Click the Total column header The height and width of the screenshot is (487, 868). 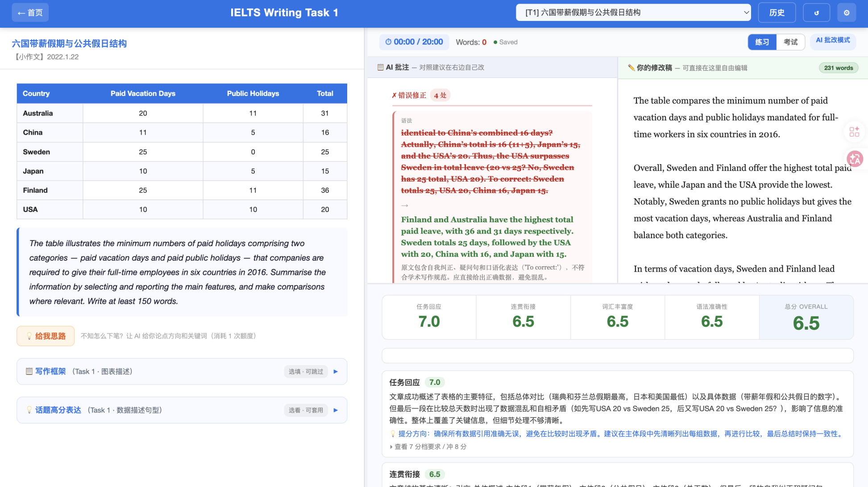click(325, 94)
